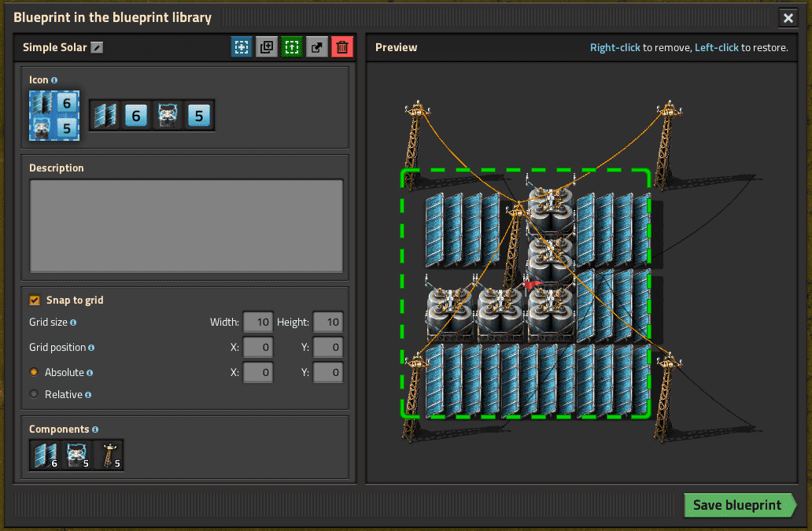Click the Grid position X field

(x=258, y=347)
